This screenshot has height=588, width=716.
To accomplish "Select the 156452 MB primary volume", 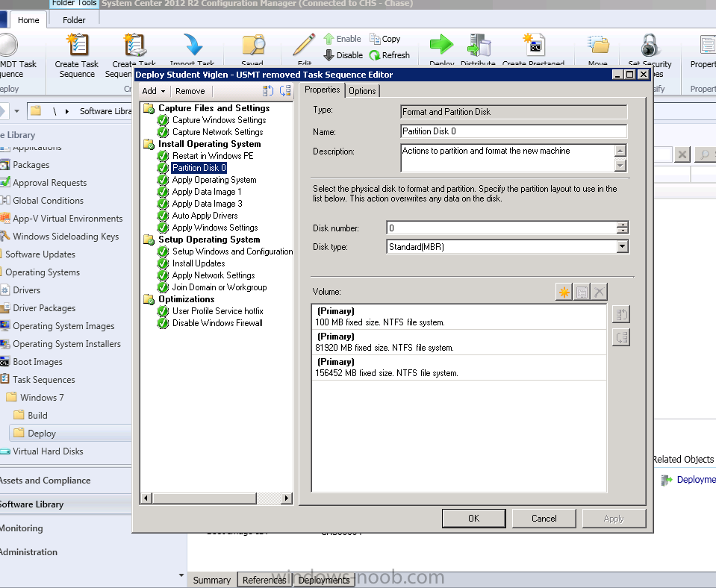I will click(459, 367).
